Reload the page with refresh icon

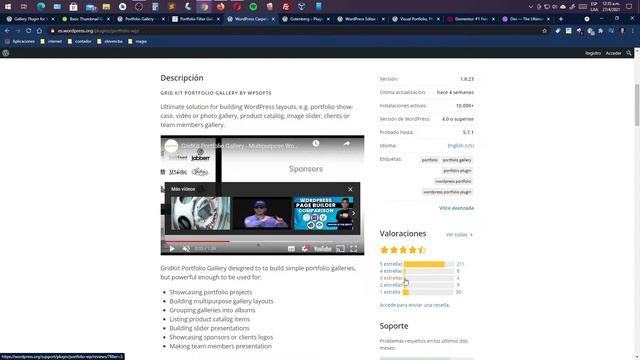click(29, 31)
